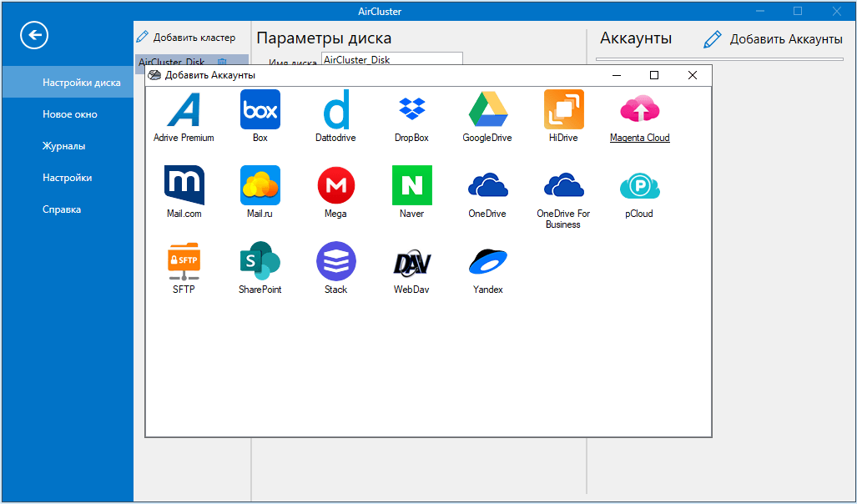The width and height of the screenshot is (857, 504).
Task: Open the Настройки section
Action: [x=66, y=177]
